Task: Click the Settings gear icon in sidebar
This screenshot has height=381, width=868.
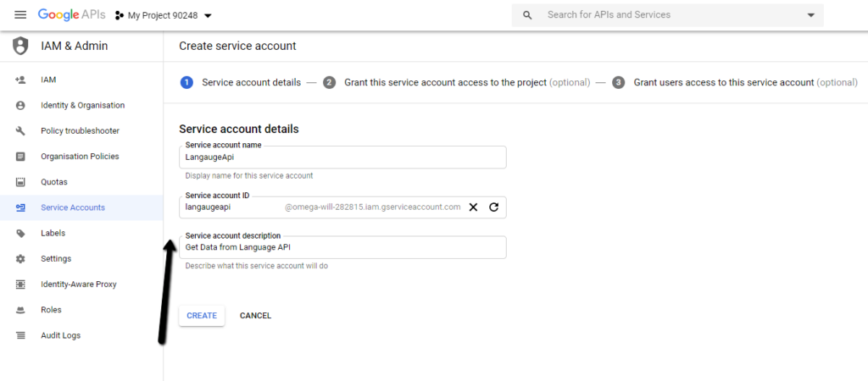Action: pyautogui.click(x=20, y=259)
